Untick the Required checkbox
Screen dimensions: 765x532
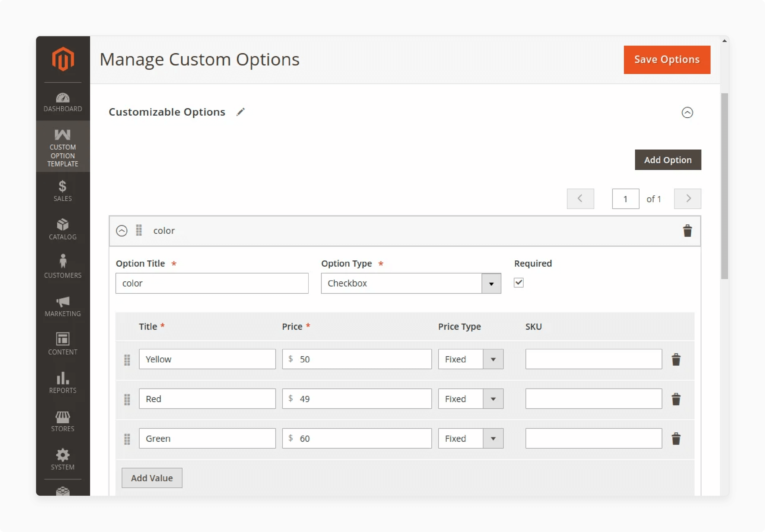pos(519,283)
